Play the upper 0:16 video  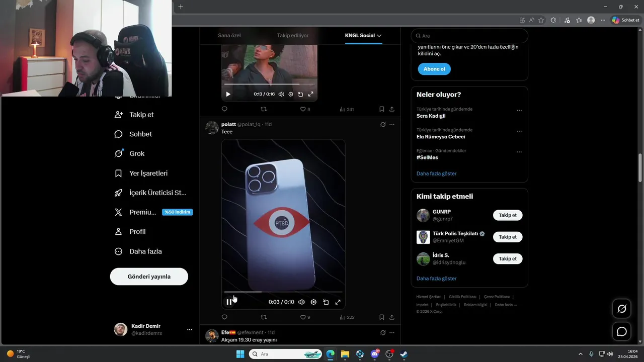pos(228,94)
